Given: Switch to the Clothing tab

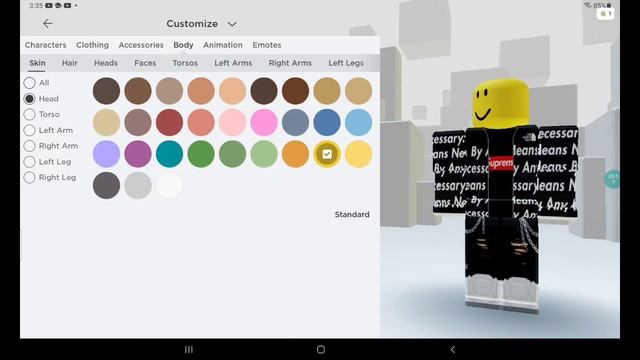Looking at the screenshot, I should pyautogui.click(x=92, y=45).
